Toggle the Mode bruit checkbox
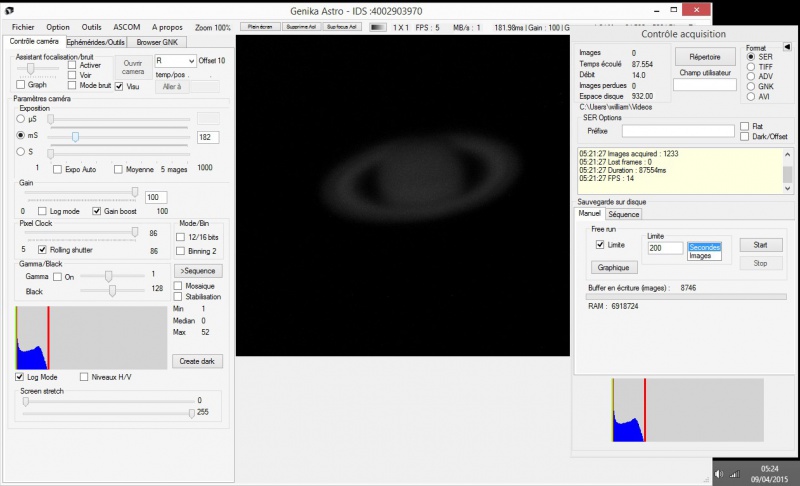800x486 pixels. (x=72, y=85)
